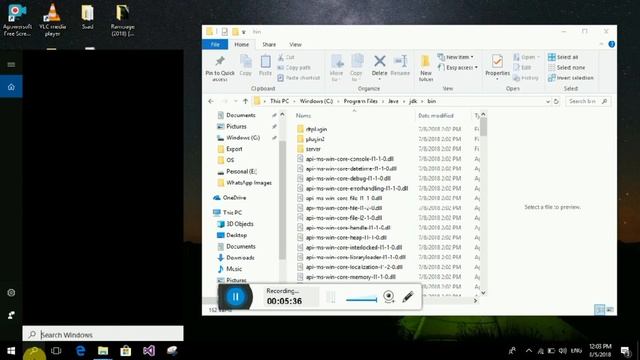Viewport: 640px width, 360px height.
Task: Click Windows (C:) in the address bar
Action: pos(316,101)
